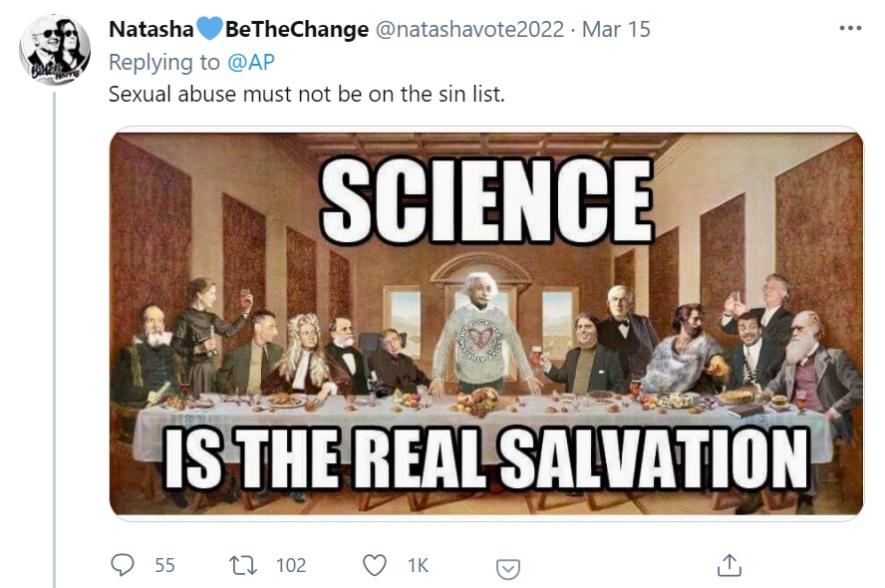Viewport: 885px width, 588px height.
Task: Click the vertical thread line below the avatar
Action: pyautogui.click(x=55, y=340)
